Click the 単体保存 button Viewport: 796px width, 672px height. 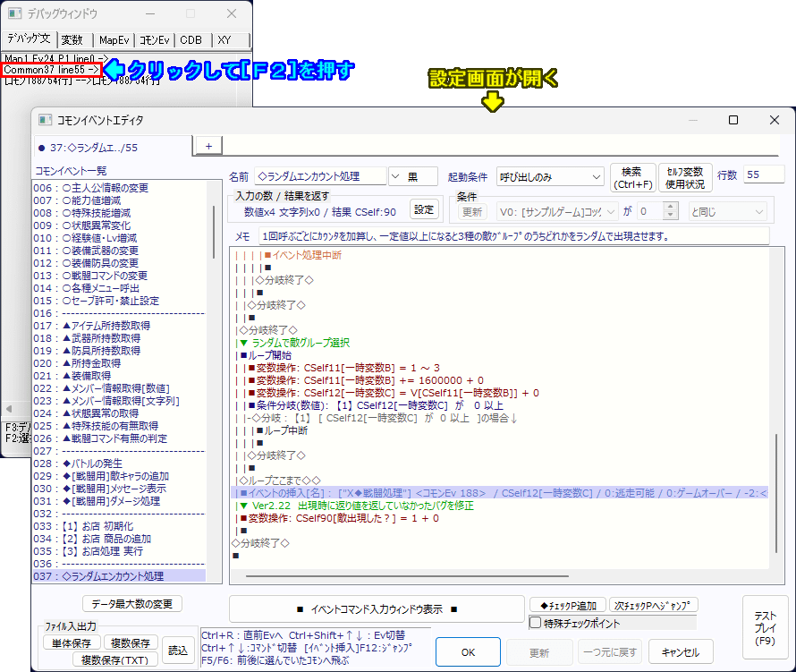(x=72, y=643)
